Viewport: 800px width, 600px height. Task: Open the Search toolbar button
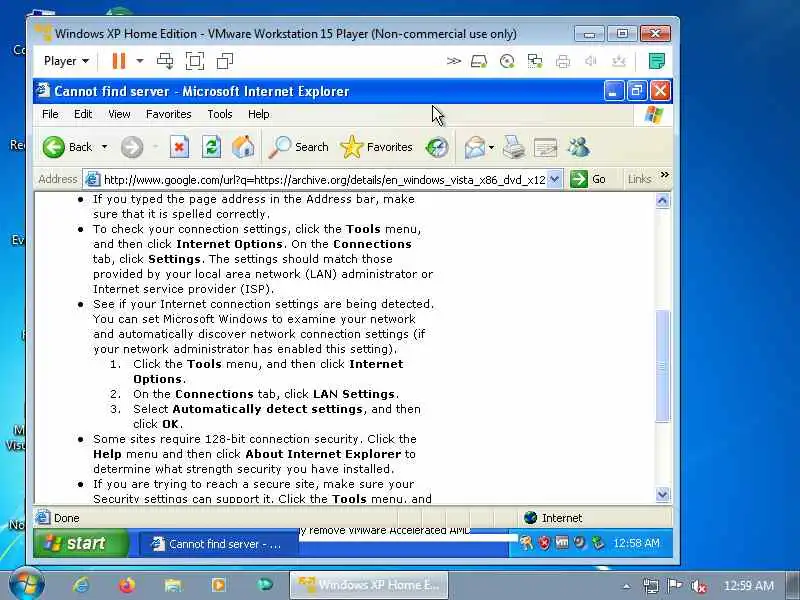298,147
